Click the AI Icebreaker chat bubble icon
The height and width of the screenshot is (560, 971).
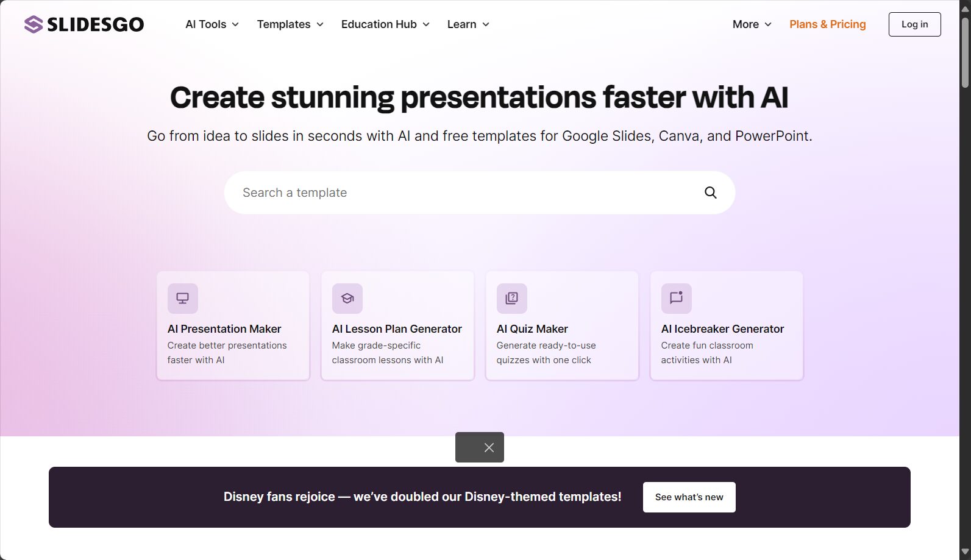click(677, 299)
